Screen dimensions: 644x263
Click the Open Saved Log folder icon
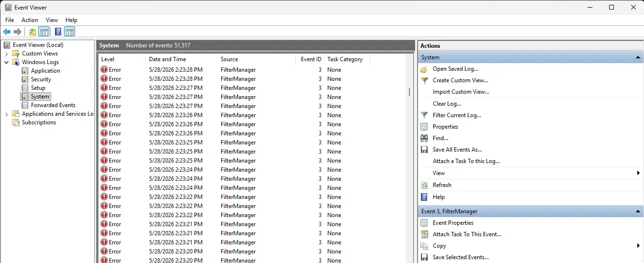pos(424,69)
